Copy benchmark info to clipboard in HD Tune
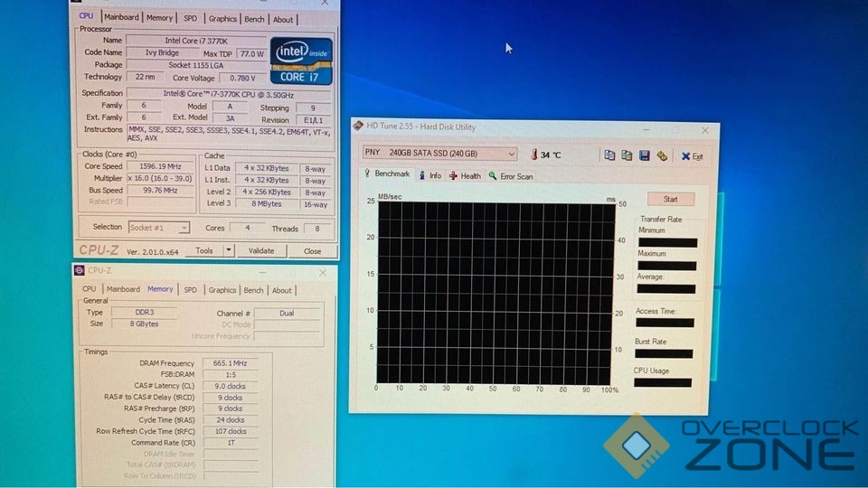The height and width of the screenshot is (488, 868). point(609,155)
